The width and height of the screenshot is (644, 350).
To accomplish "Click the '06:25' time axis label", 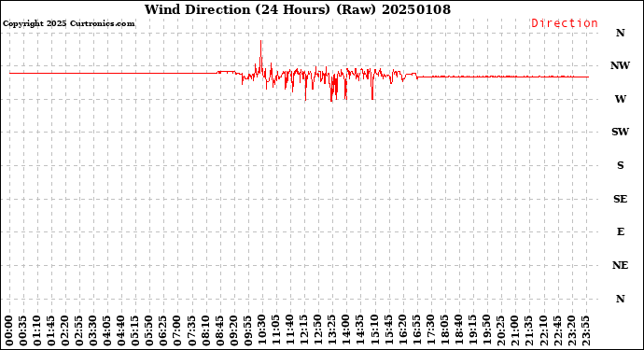I will [163, 330].
